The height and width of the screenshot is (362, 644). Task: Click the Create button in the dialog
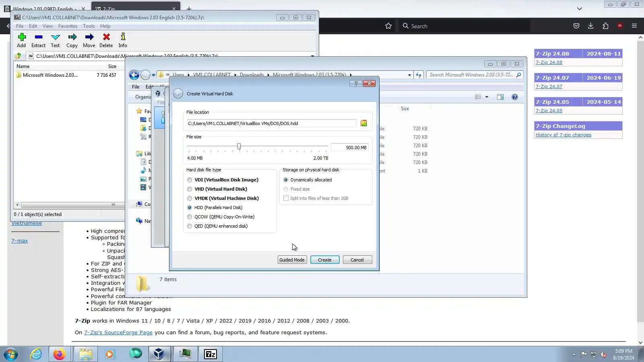tap(325, 260)
